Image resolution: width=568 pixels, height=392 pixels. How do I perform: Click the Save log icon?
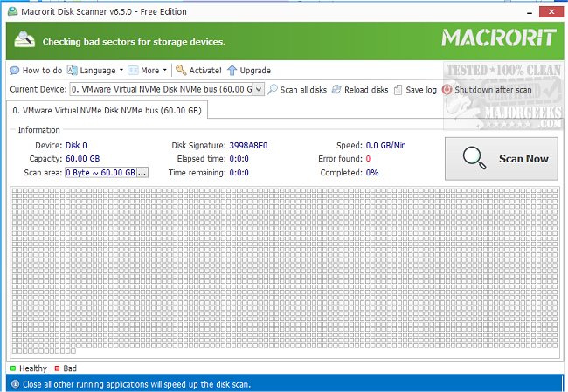click(x=398, y=89)
